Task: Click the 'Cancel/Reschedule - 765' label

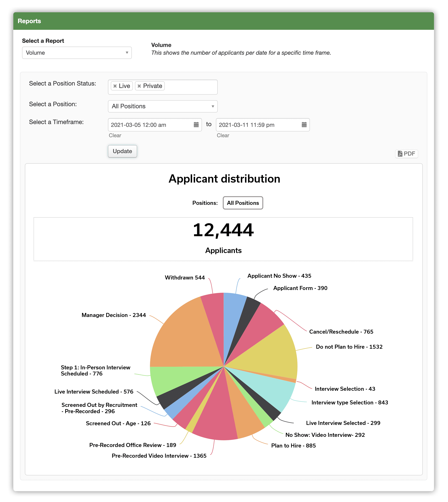Action: 341,332
